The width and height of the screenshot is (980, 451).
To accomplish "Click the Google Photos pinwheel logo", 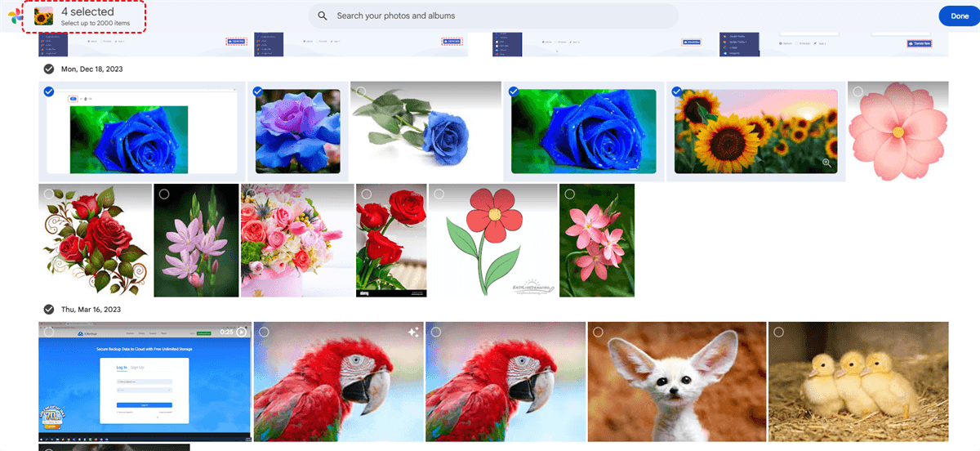I will pyautogui.click(x=16, y=16).
